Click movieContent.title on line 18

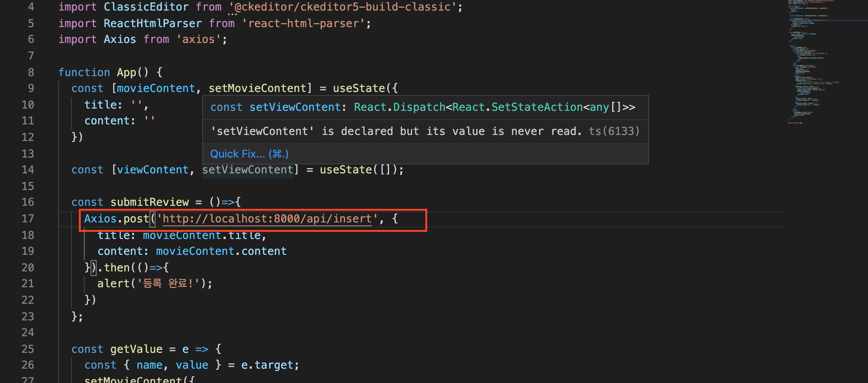point(202,235)
